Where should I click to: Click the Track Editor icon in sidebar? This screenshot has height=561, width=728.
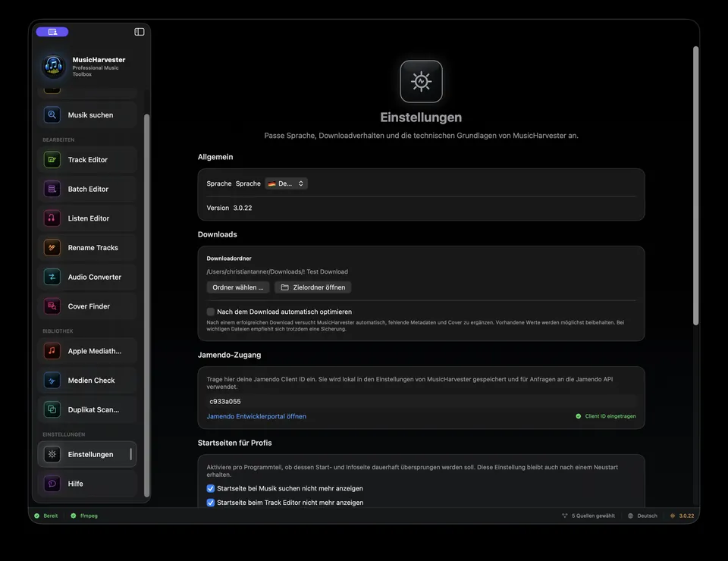pos(52,160)
